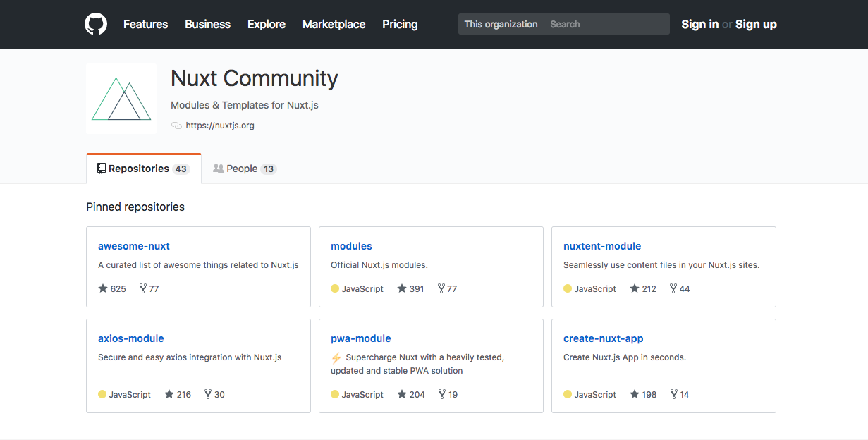Click the star icon on axios-module card

pos(169,394)
